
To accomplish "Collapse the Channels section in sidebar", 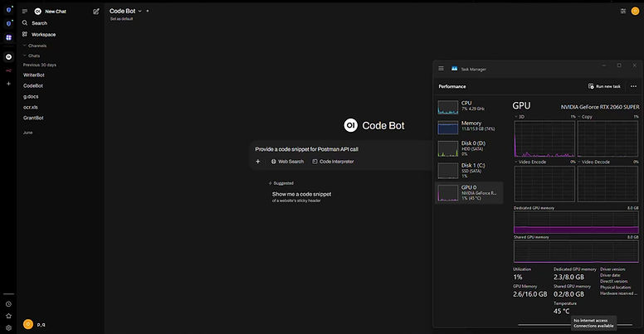I will pyautogui.click(x=35, y=46).
